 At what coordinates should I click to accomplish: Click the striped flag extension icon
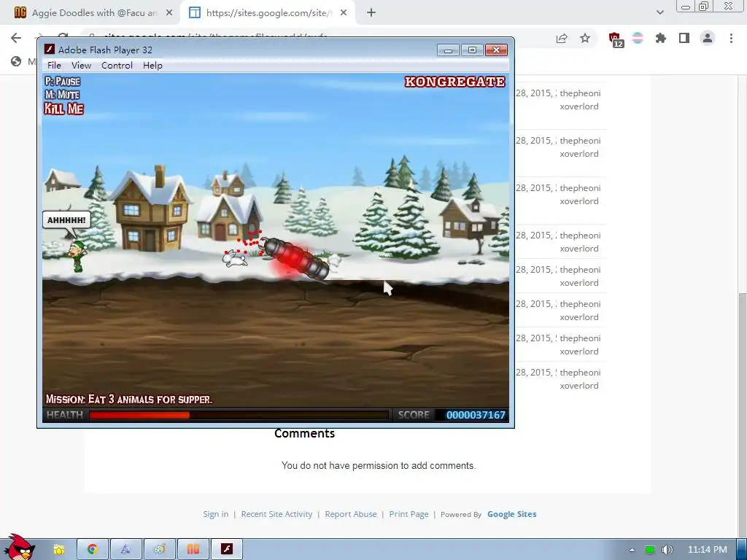pyautogui.click(x=638, y=39)
